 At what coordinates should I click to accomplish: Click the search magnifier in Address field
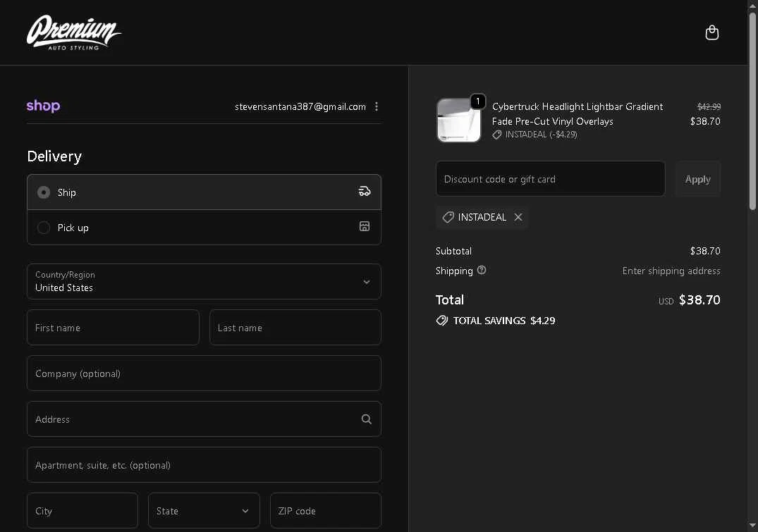click(x=367, y=419)
